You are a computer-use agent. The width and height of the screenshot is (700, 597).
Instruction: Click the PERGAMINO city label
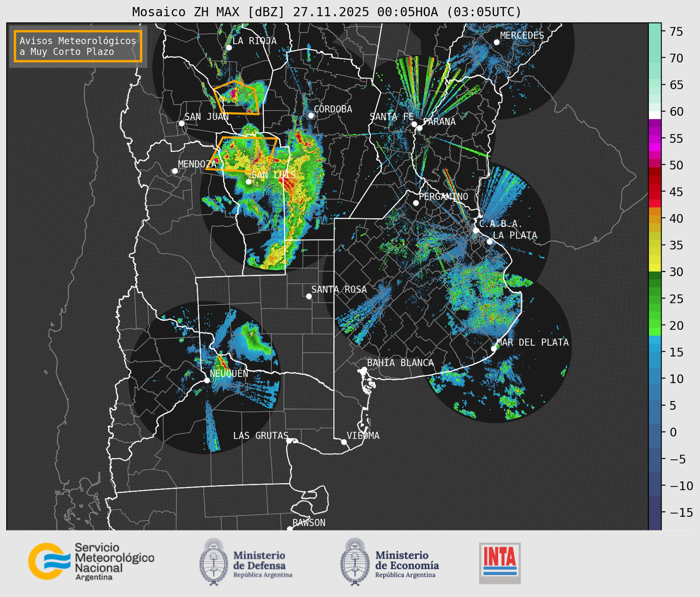pyautogui.click(x=443, y=196)
